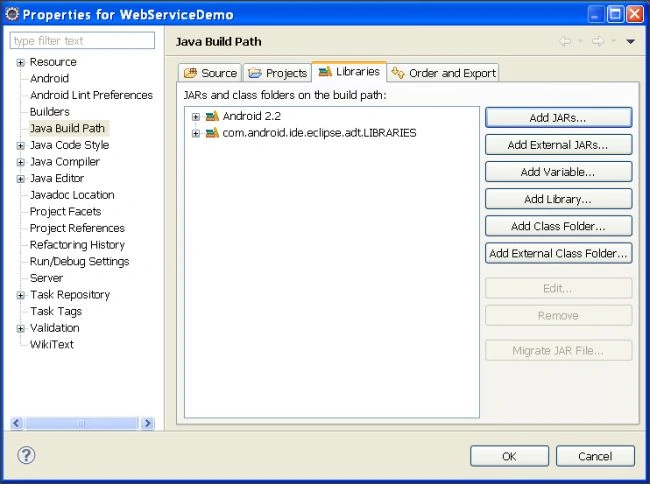Open the forward history dropdown arrow

(614, 41)
